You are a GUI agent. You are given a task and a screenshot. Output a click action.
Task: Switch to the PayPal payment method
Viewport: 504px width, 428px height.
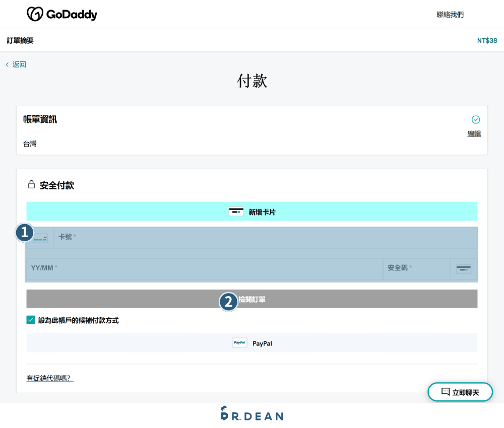[x=251, y=343]
